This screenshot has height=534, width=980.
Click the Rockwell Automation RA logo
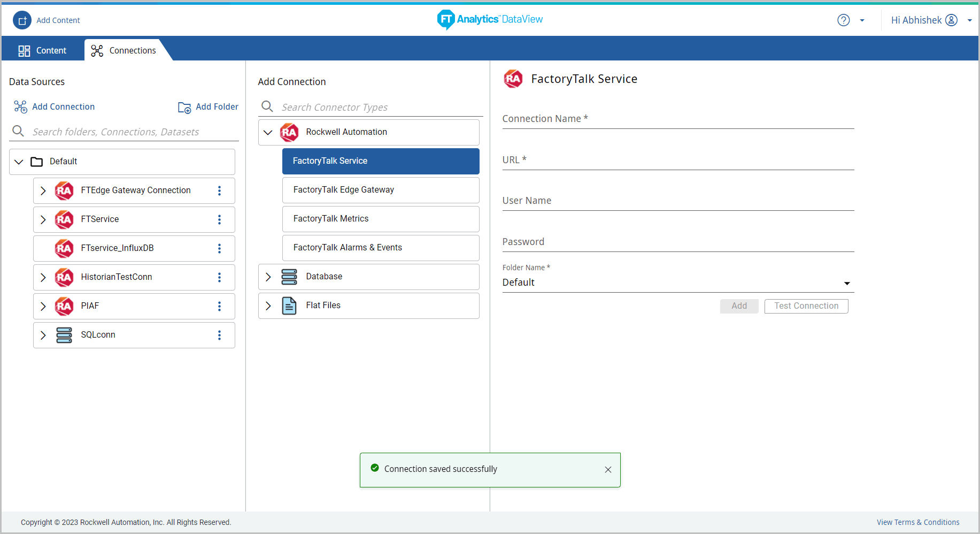[289, 132]
